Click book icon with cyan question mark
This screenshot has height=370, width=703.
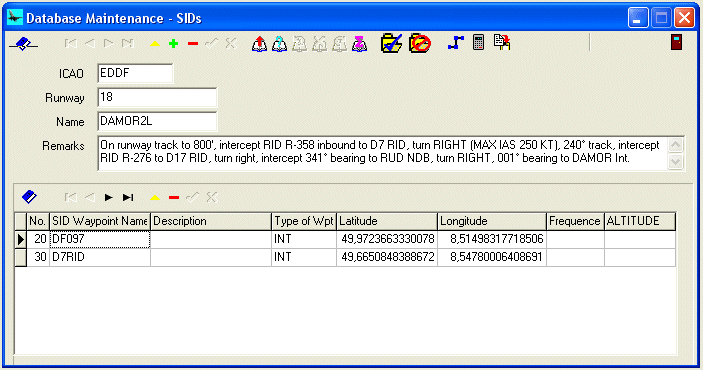[279, 44]
